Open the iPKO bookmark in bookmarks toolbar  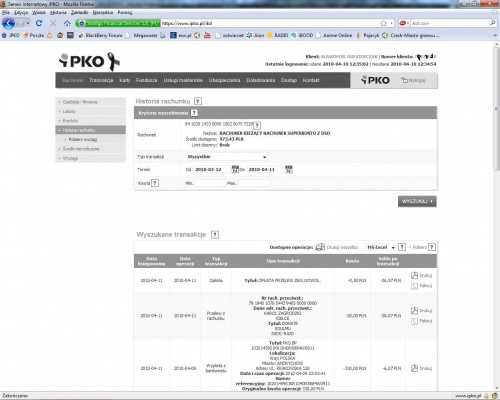[x=11, y=35]
